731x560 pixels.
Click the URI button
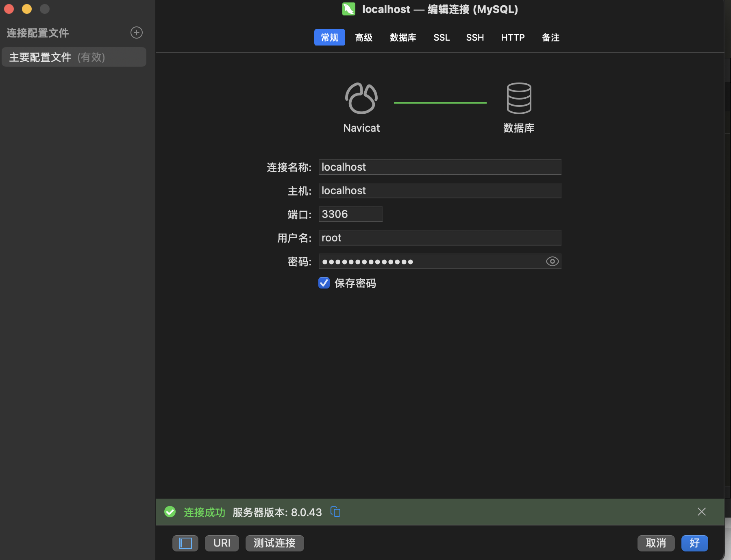(222, 543)
